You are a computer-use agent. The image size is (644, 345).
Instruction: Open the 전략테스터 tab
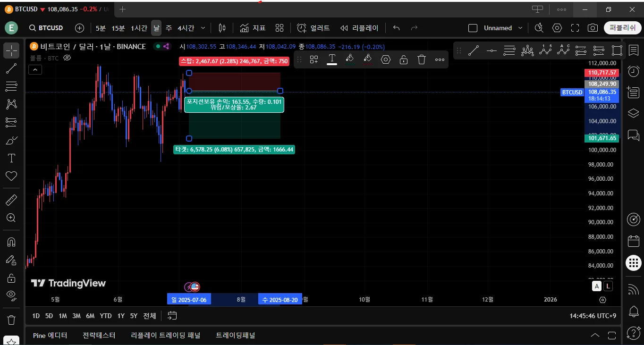pos(99,336)
